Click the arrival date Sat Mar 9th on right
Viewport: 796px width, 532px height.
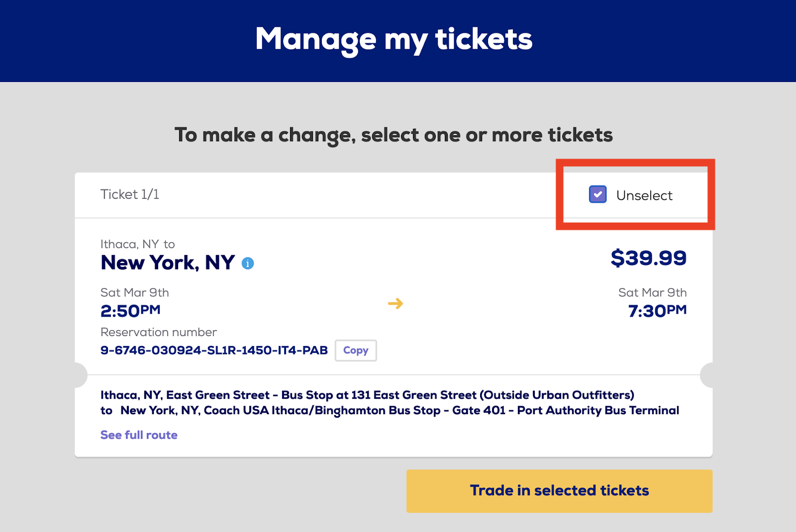(652, 292)
